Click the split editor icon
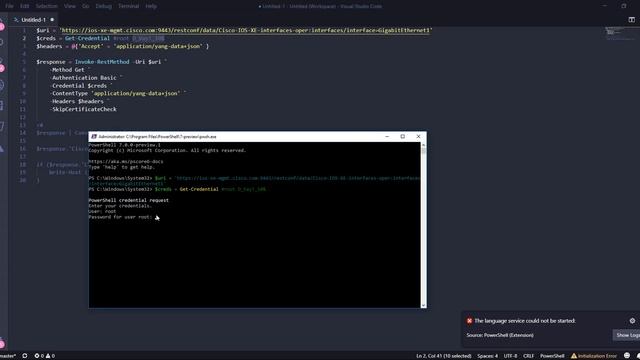Viewport: 640px width, 360px height. click(x=631, y=20)
